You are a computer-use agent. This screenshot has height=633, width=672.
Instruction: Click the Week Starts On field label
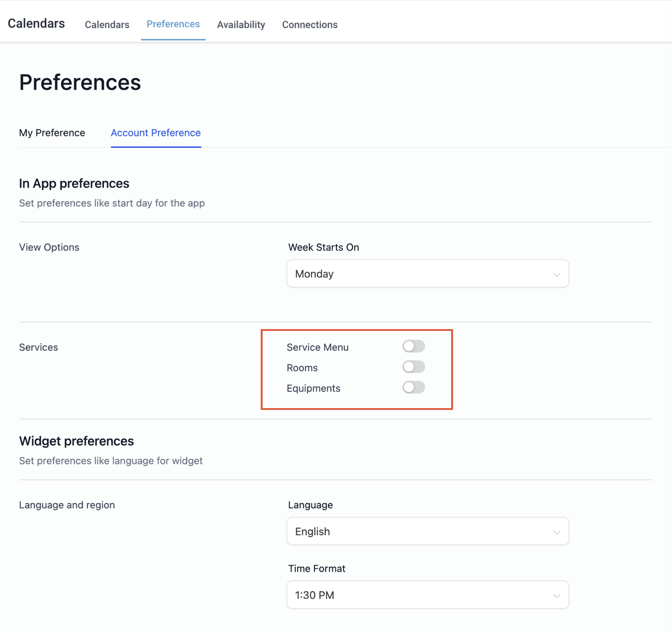click(x=324, y=247)
